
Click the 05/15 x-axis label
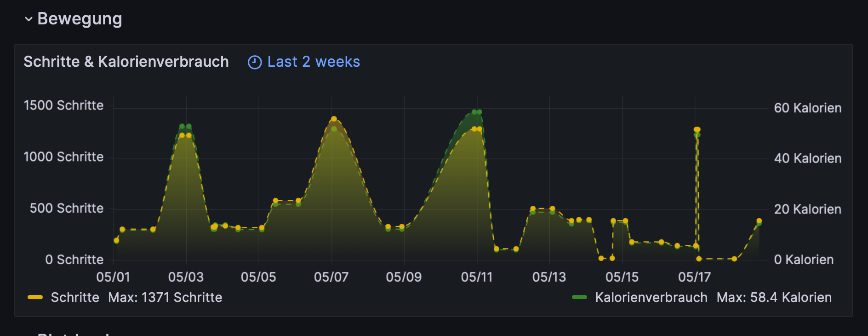622,277
